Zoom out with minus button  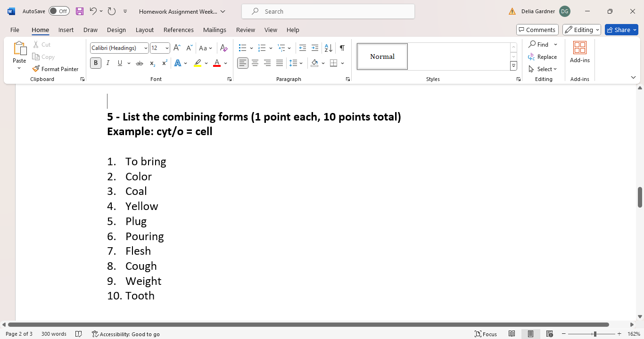coord(564,334)
